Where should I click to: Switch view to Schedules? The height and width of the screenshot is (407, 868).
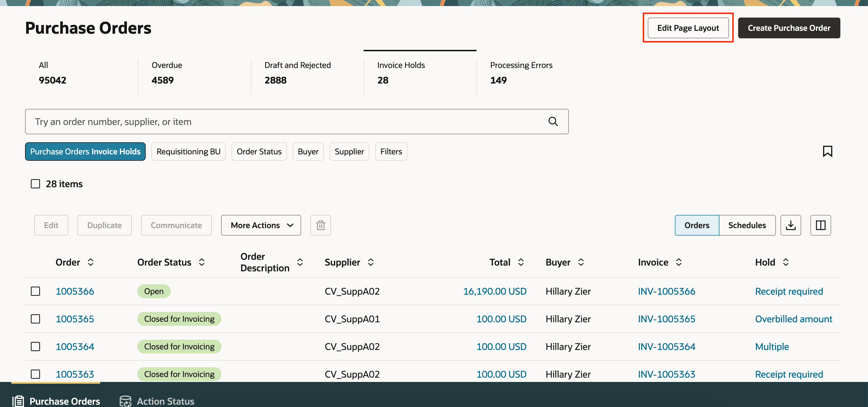(x=747, y=225)
